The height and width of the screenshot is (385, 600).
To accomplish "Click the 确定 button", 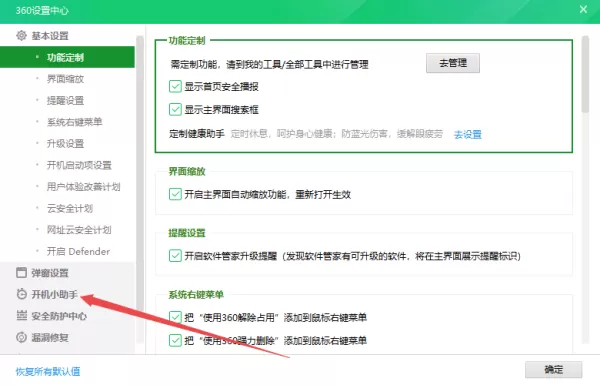I will point(553,369).
